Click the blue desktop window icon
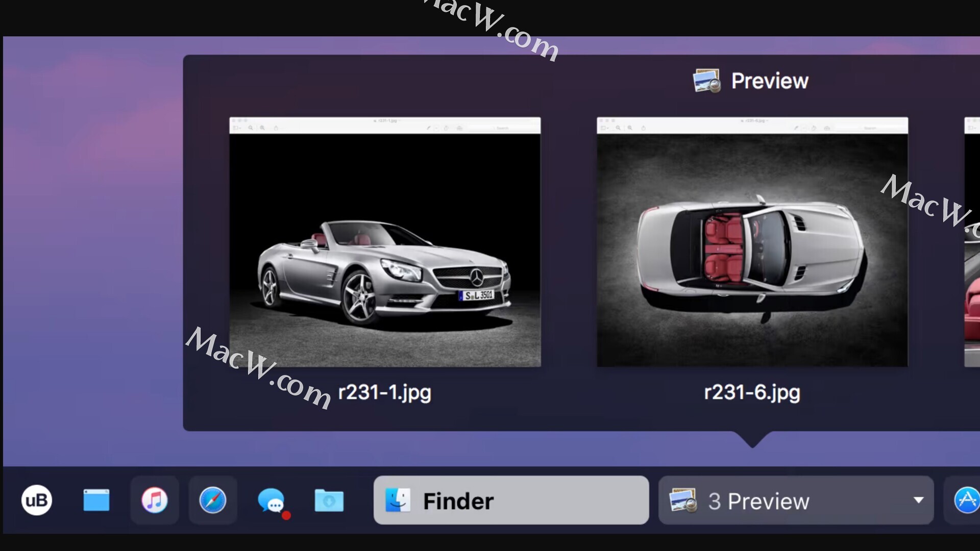Viewport: 980px width, 551px height. (96, 500)
